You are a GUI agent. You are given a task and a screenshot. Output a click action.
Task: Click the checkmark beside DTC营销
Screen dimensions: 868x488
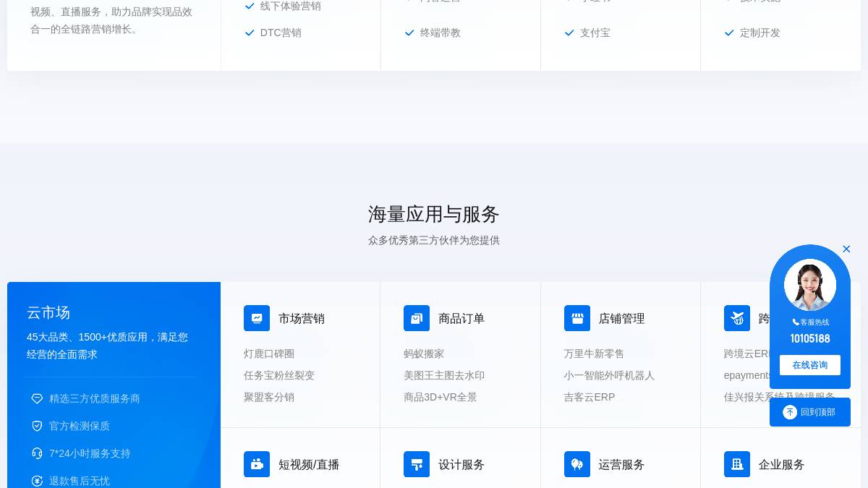[x=250, y=33]
